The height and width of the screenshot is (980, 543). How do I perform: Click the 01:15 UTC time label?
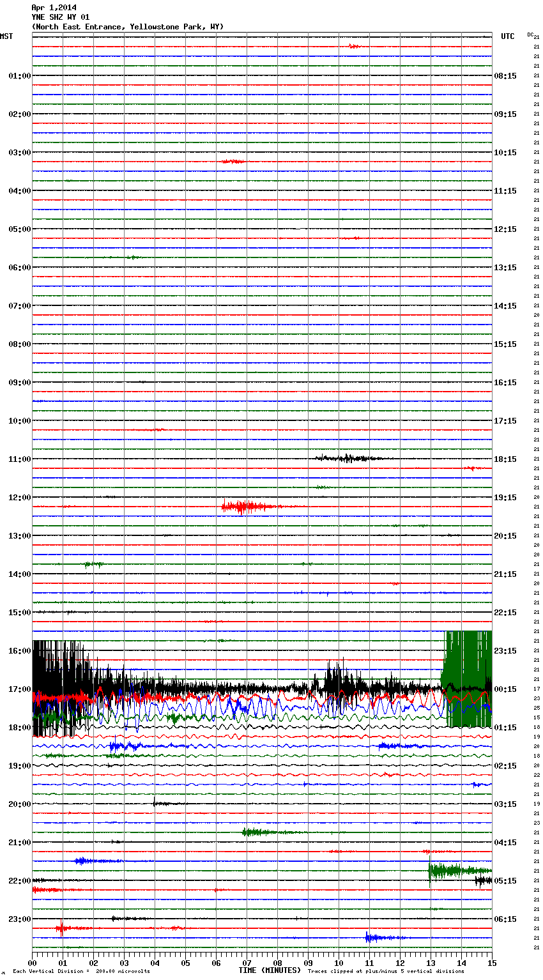[505, 728]
